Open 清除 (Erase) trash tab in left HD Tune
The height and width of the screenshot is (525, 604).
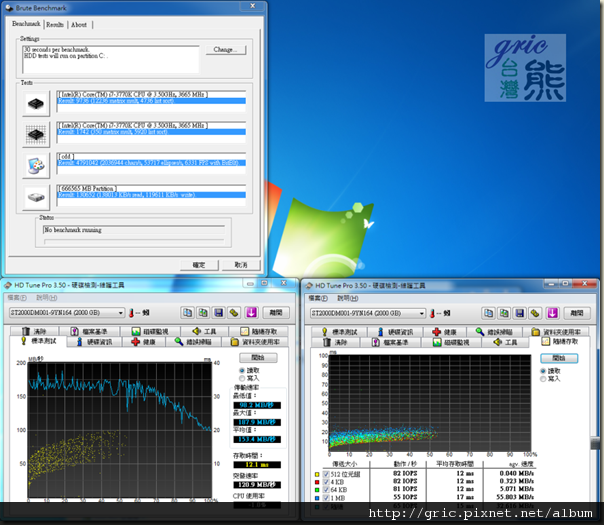pos(35,331)
